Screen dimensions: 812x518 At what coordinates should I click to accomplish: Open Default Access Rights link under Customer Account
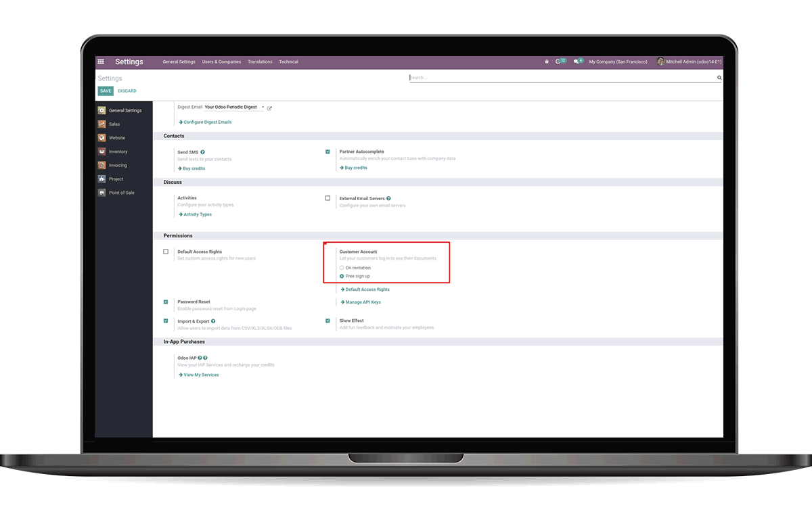[365, 289]
